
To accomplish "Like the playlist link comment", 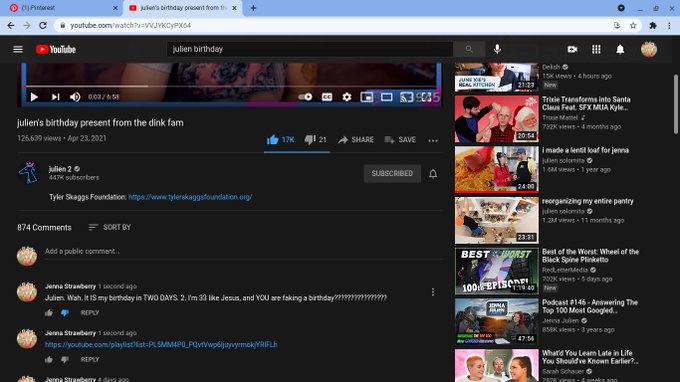I will [x=49, y=359].
